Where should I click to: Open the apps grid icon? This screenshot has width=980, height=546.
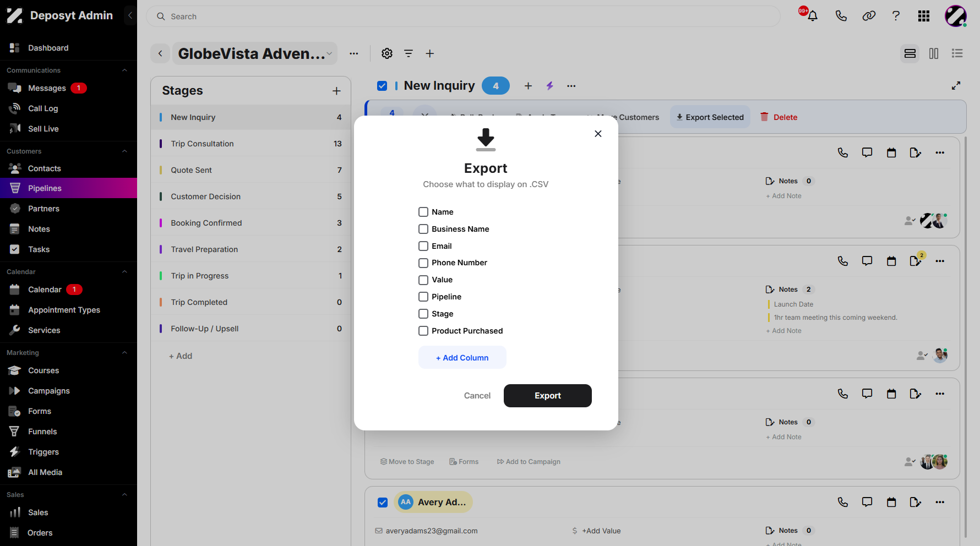pyautogui.click(x=924, y=16)
